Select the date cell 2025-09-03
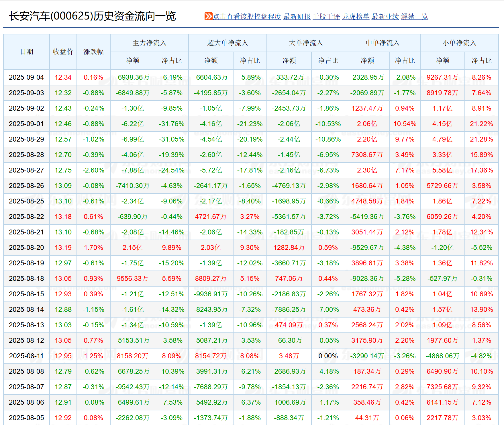Screen dimensions: 504x425 pyautogui.click(x=26, y=93)
